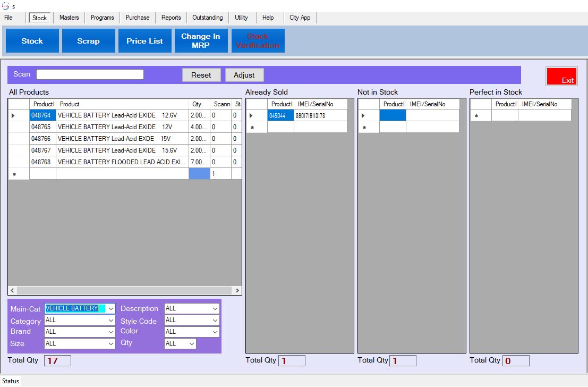
Task: Click the Change In MRP button
Action: click(x=201, y=41)
